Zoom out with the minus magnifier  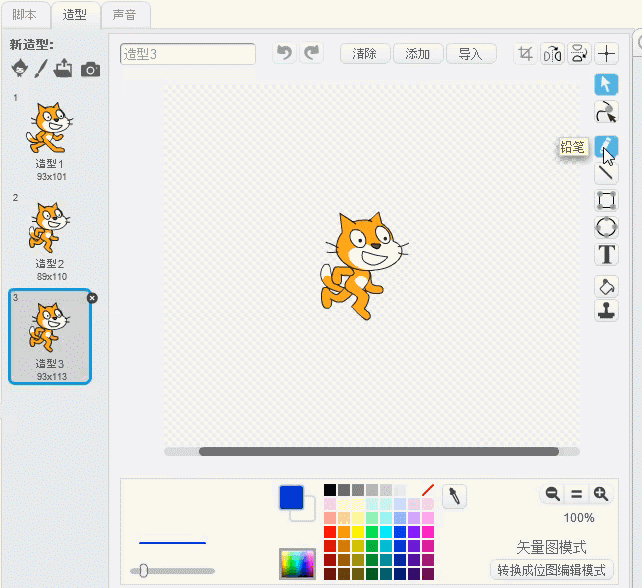pos(553,494)
